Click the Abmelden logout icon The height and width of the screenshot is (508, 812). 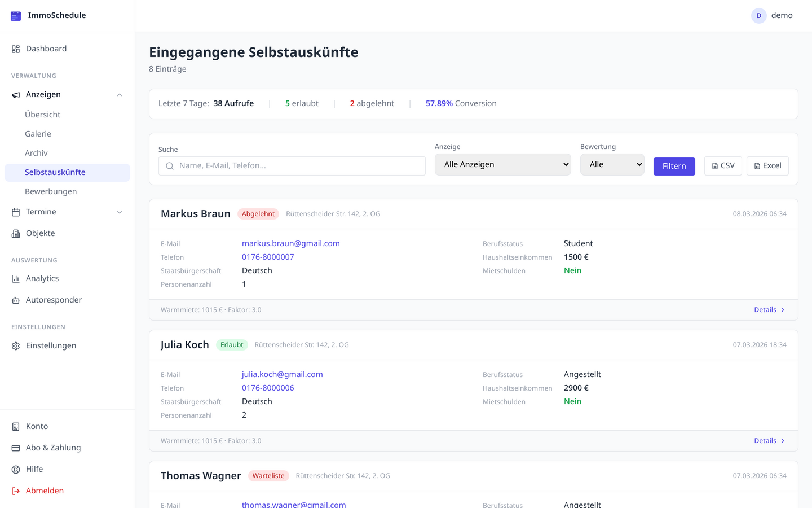[x=15, y=491]
